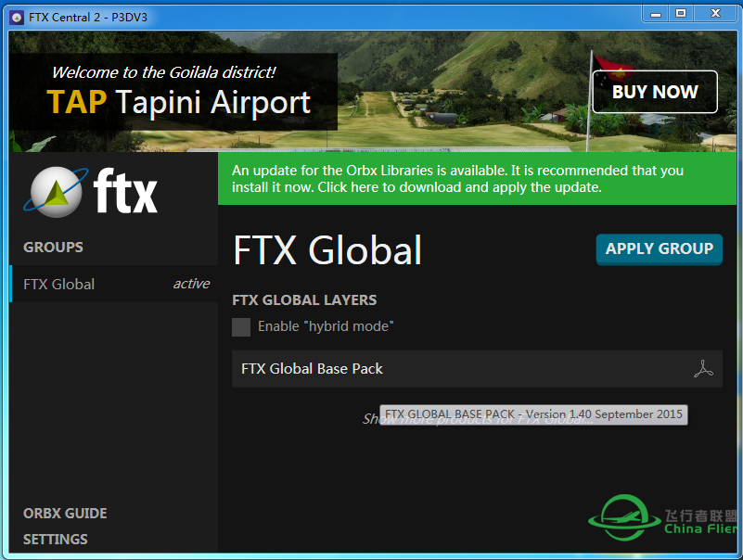Click the GROUPS heading in the sidebar
Screen dimensions: 743x560
click(x=53, y=247)
